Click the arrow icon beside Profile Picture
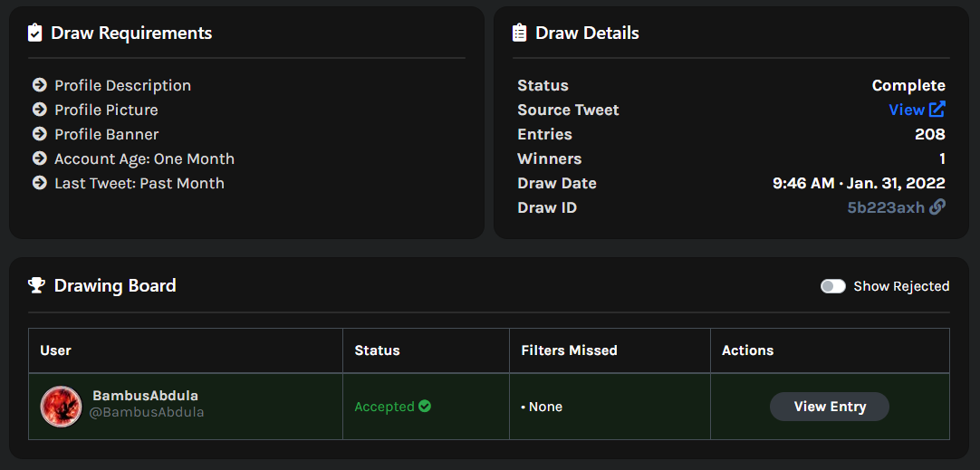 pos(39,110)
